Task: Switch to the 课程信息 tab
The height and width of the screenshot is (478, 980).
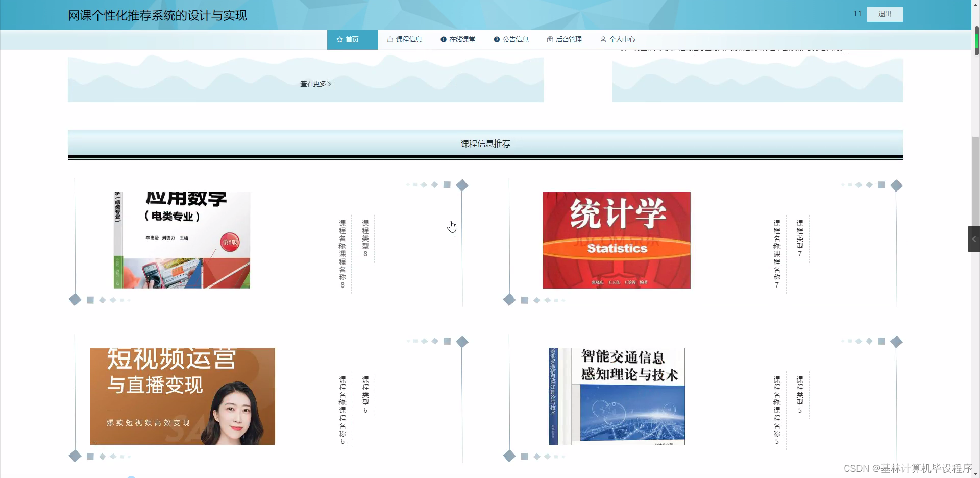Action: 406,39
